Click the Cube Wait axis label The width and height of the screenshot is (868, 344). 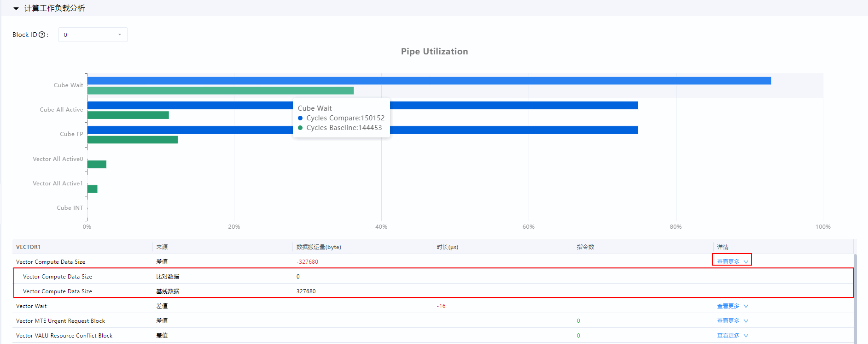coord(68,85)
